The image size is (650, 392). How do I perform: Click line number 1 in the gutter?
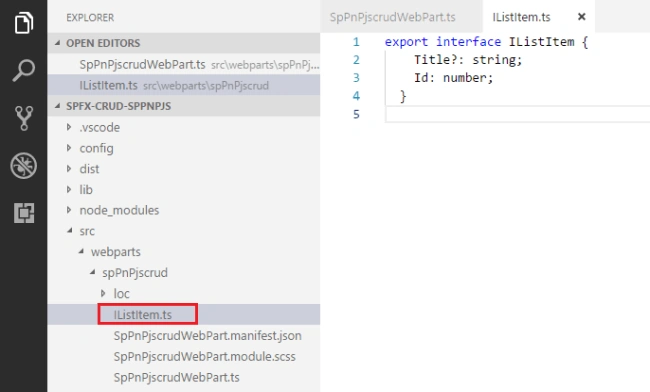pyautogui.click(x=356, y=42)
